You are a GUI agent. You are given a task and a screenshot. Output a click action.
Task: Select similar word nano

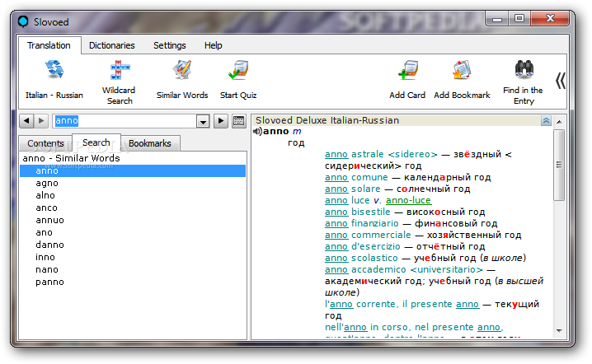pyautogui.click(x=47, y=269)
